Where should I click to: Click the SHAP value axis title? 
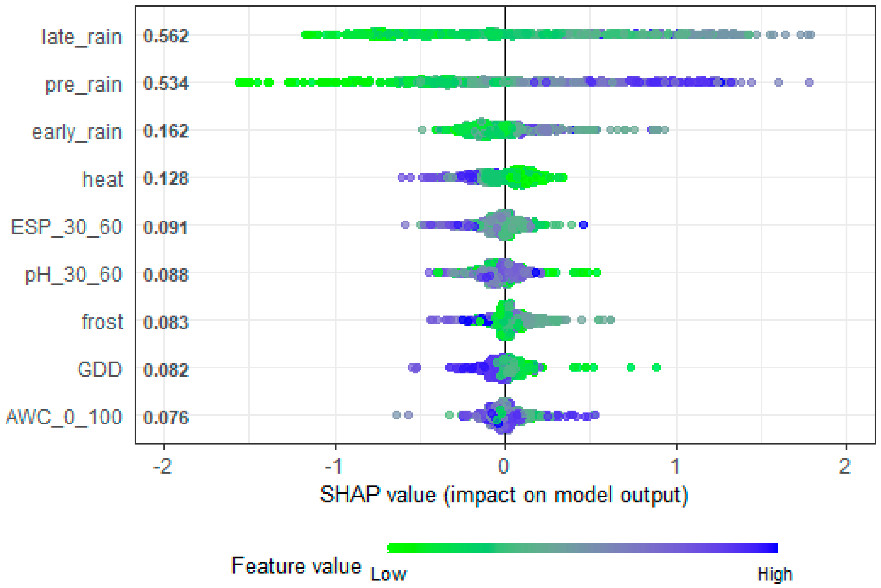(503, 495)
